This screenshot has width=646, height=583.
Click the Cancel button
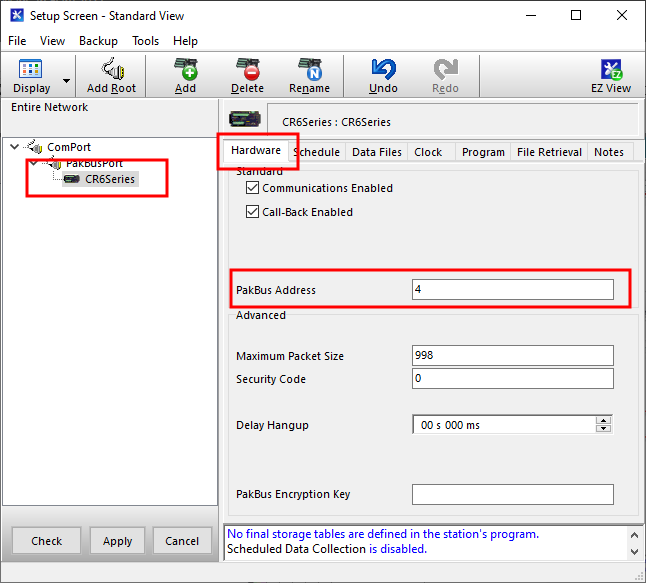182,541
